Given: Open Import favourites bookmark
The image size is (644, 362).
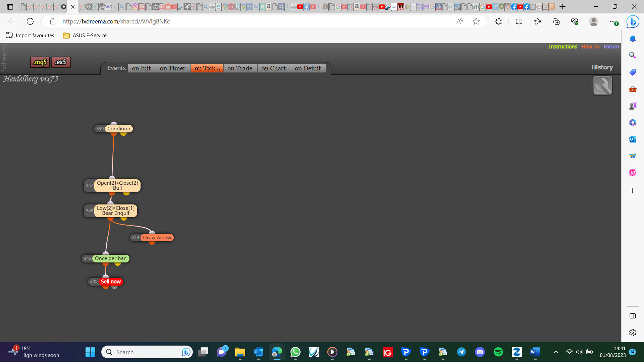Looking at the screenshot, I should click(30, 36).
